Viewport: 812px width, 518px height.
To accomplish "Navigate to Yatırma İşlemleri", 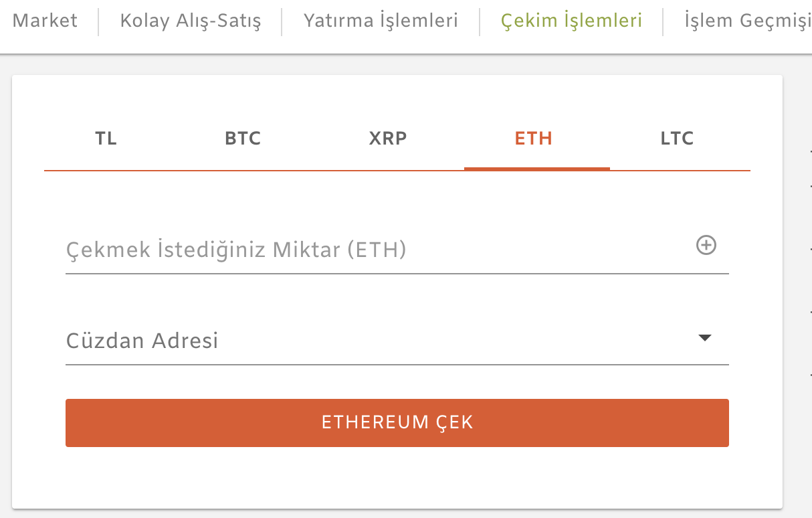I will (381, 21).
